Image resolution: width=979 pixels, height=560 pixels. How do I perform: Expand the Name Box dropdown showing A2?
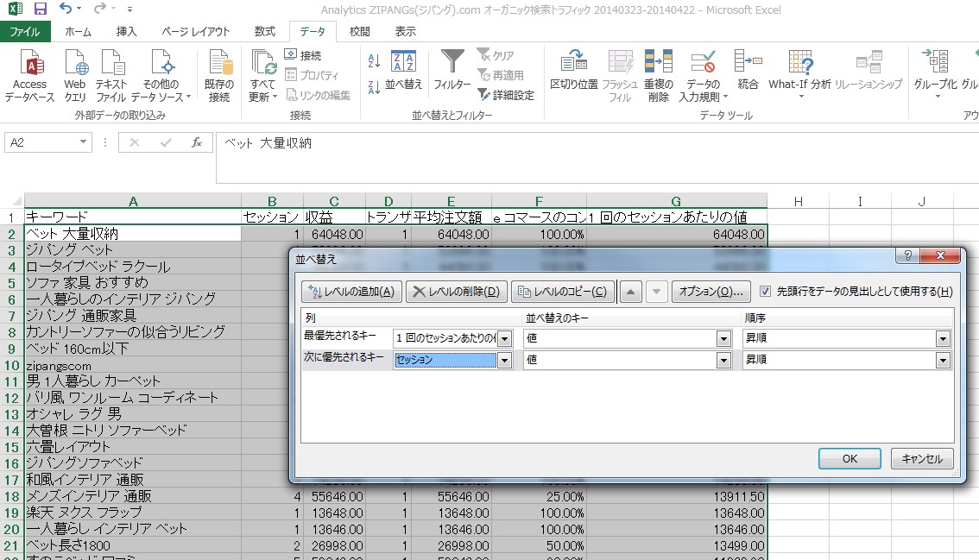click(84, 142)
